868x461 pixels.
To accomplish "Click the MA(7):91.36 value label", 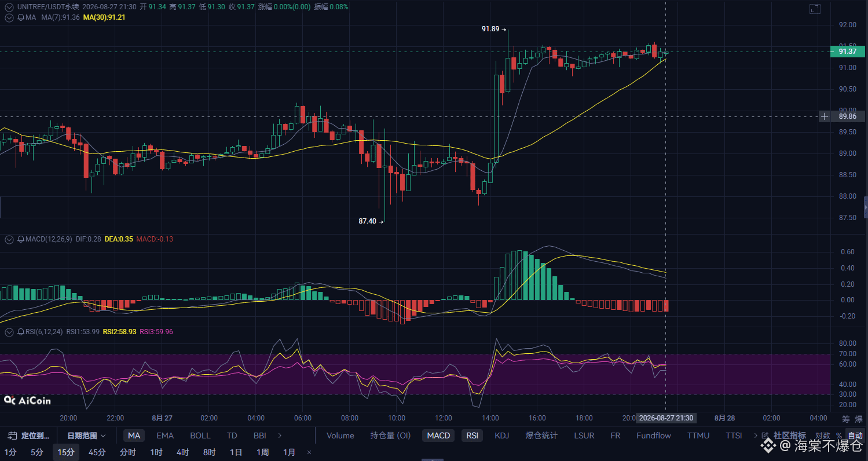I will (60, 17).
